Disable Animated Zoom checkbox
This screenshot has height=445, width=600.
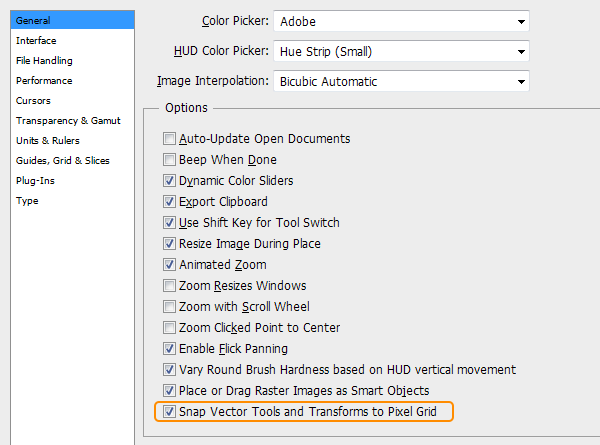click(170, 265)
